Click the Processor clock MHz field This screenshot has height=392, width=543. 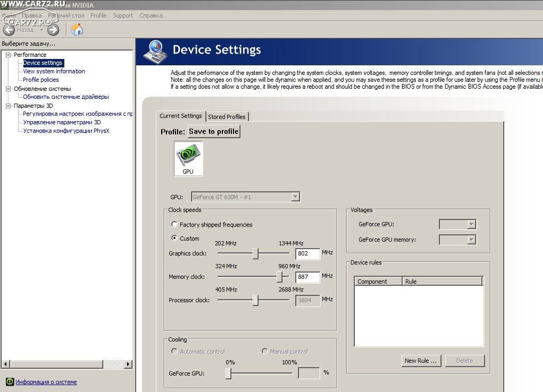[x=307, y=300]
